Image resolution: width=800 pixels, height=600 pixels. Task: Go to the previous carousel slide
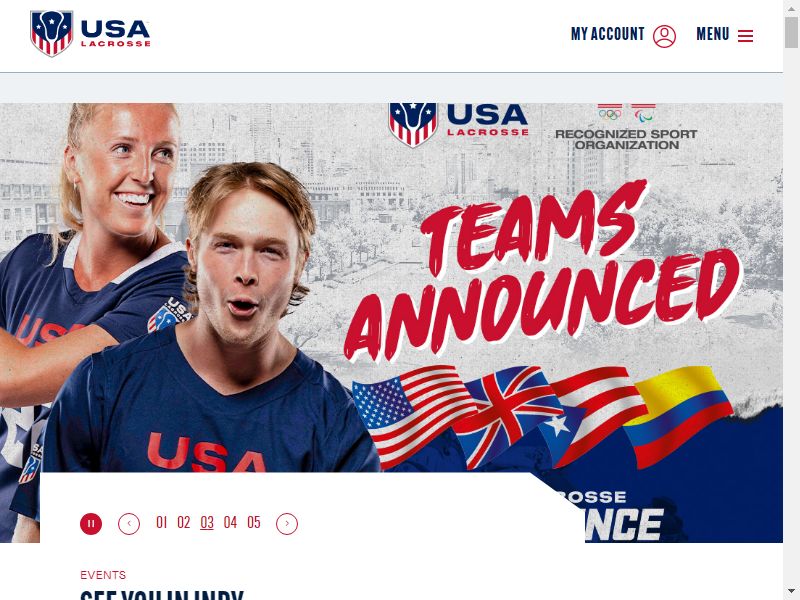pyautogui.click(x=129, y=524)
